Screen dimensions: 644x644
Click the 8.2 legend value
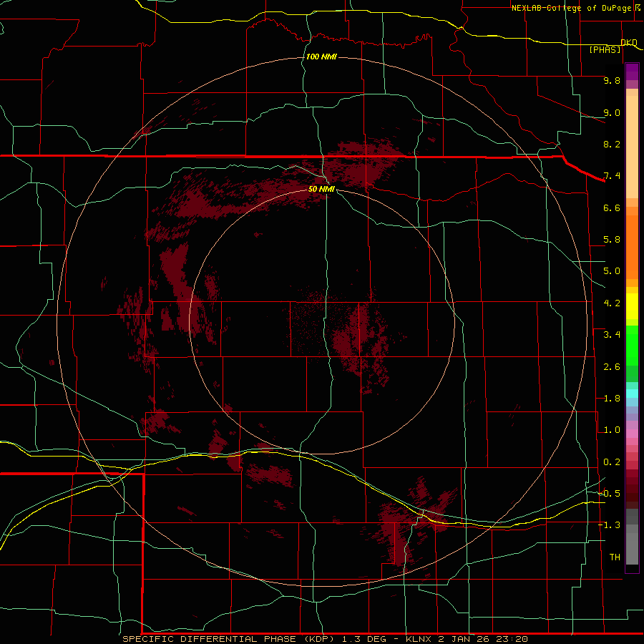pyautogui.click(x=612, y=144)
